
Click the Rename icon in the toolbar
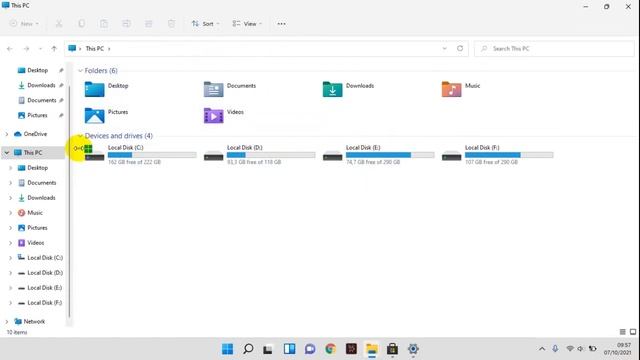tap(126, 24)
